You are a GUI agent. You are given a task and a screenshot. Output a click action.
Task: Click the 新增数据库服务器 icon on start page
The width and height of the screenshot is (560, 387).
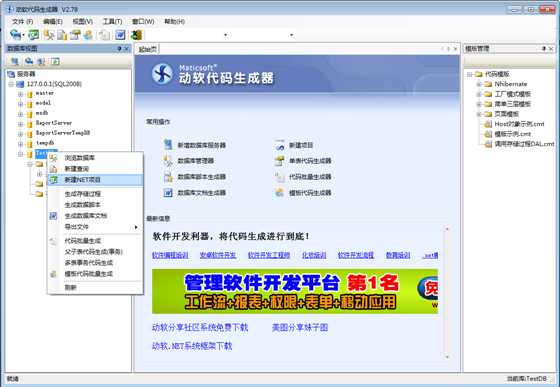[x=168, y=145]
